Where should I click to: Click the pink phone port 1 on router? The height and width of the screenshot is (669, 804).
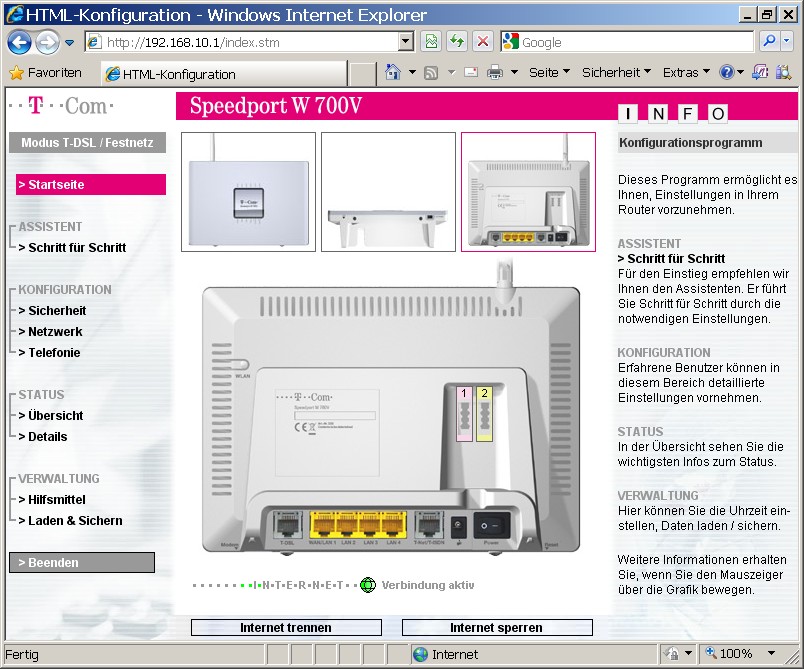[x=464, y=414]
